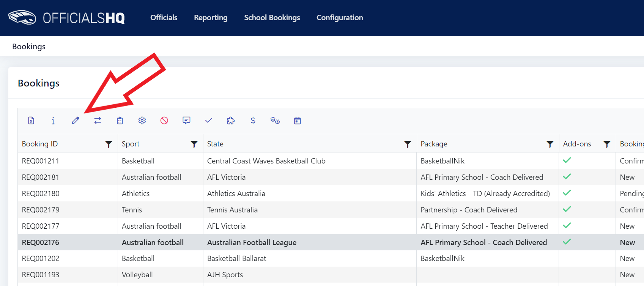This screenshot has width=644, height=286.
Task: Click add-ons checkmark for REQ002176
Action: (567, 242)
